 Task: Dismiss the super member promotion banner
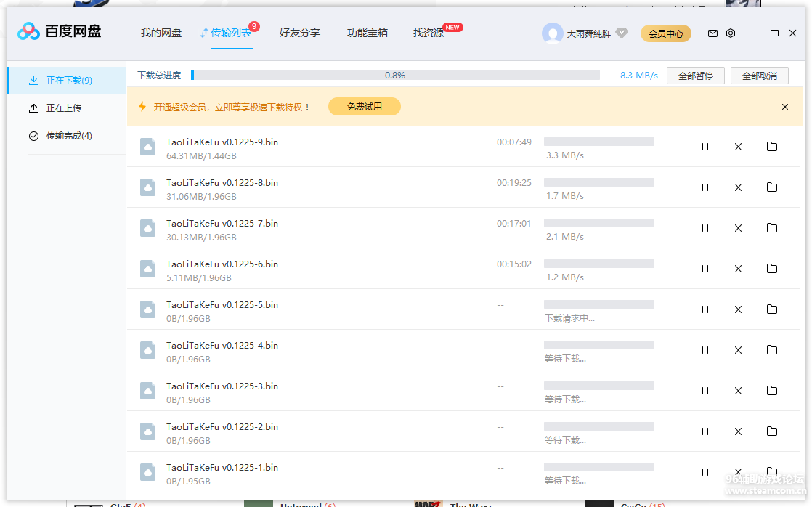784,107
